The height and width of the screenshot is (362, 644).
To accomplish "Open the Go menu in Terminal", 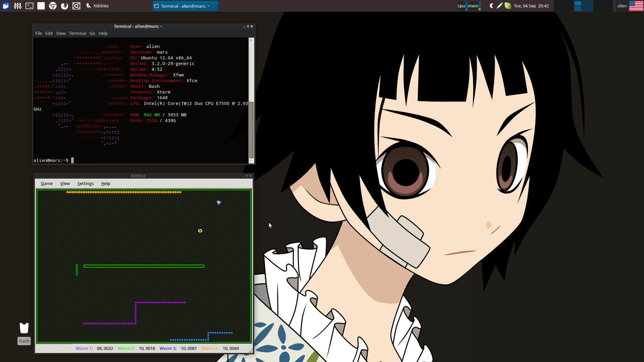I will pos(92,33).
